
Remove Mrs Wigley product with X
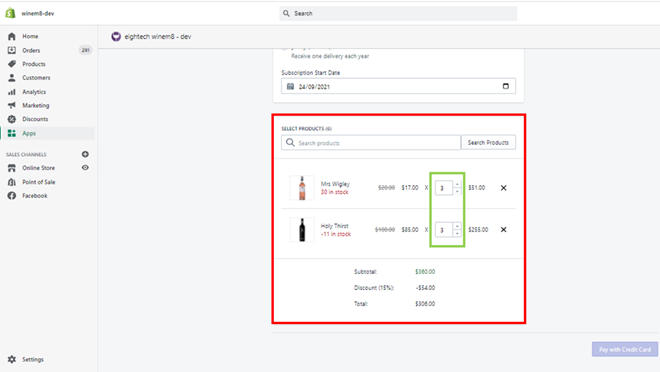503,188
